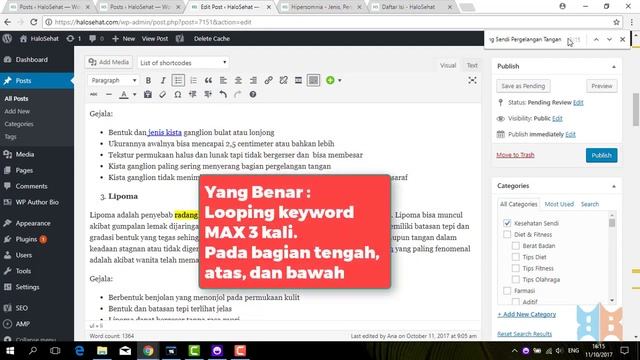Align text left
The image size is (640, 360).
click(223, 80)
